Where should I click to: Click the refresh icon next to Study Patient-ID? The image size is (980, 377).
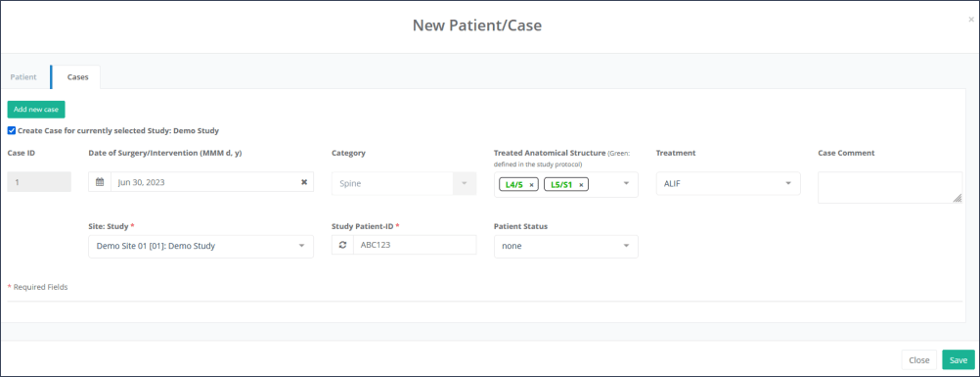tap(342, 245)
